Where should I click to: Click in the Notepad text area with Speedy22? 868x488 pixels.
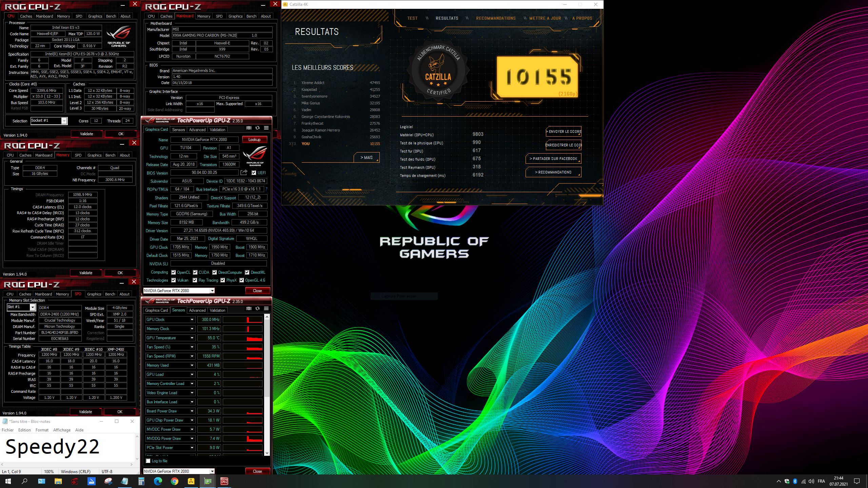tap(67, 447)
